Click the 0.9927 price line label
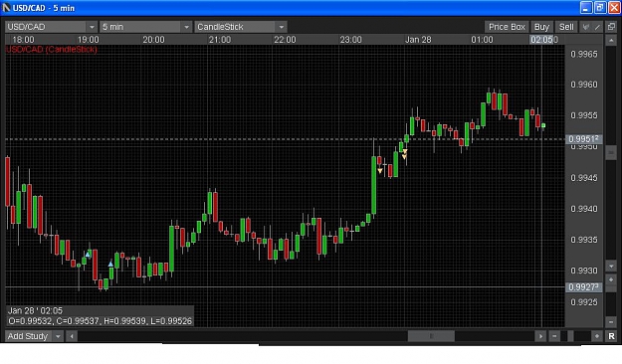 coord(583,287)
